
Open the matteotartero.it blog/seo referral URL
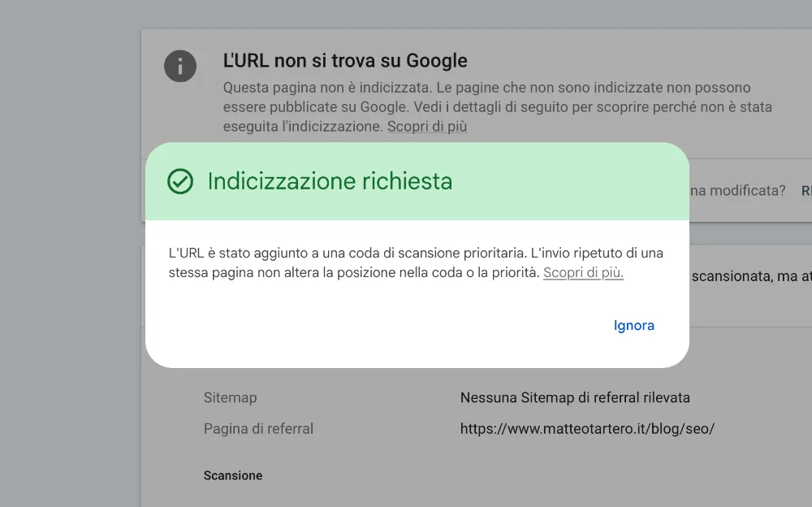[x=587, y=428]
